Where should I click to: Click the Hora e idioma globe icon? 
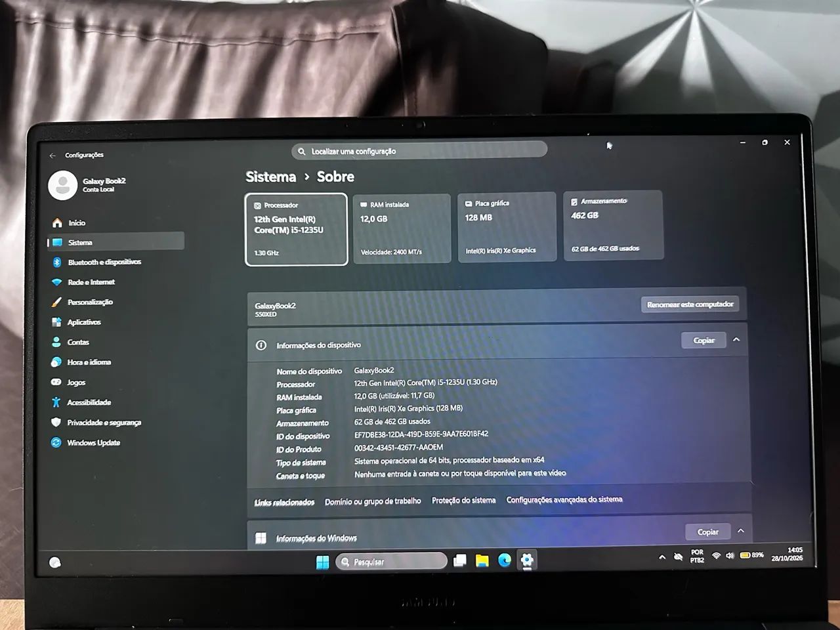pos(56,362)
